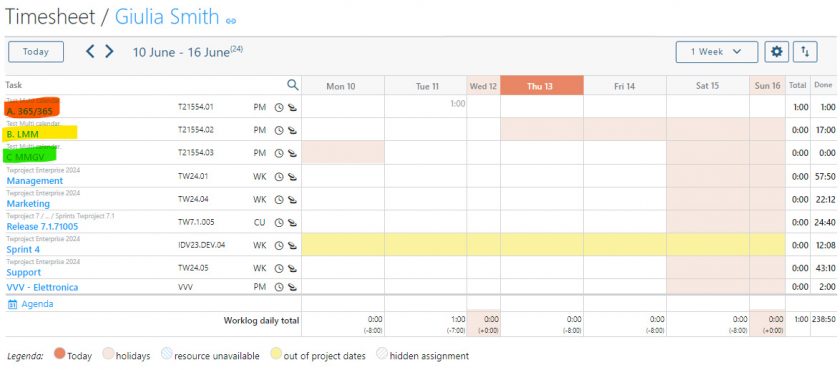
Task: Open the Marketing task link
Action: (x=28, y=204)
